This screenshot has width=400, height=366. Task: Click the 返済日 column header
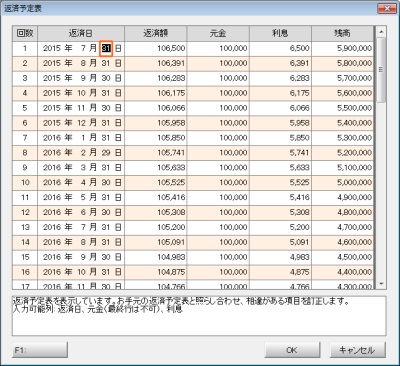point(81,33)
